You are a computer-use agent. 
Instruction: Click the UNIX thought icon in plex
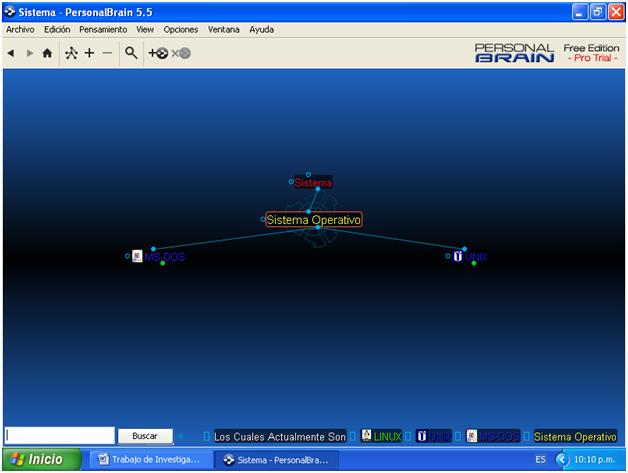[457, 256]
